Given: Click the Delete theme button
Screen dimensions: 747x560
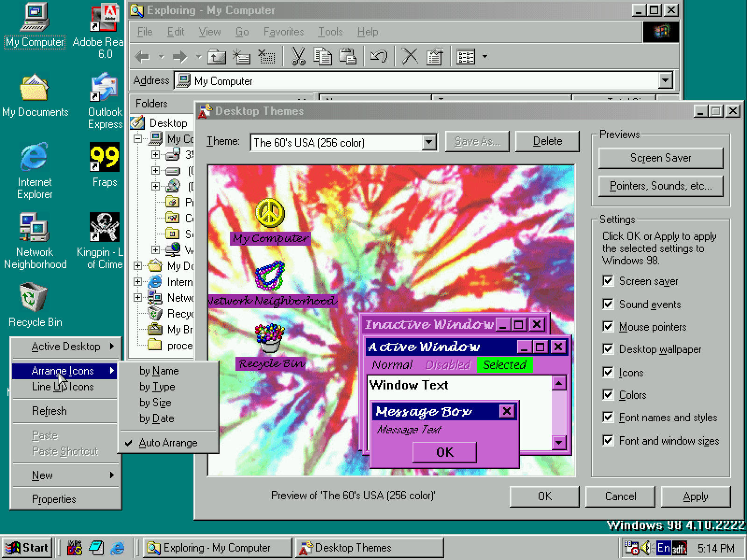Looking at the screenshot, I should 548,141.
